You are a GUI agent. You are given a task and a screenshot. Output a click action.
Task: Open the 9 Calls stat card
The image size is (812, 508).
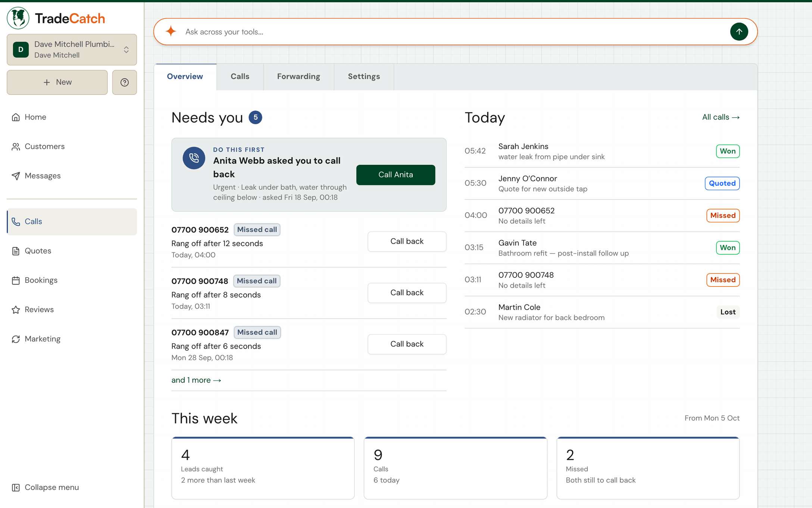click(455, 468)
